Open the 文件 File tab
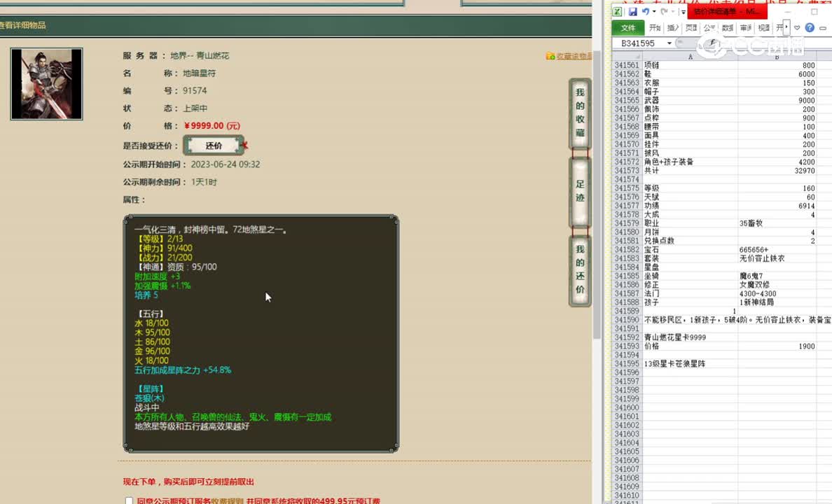 coord(628,28)
